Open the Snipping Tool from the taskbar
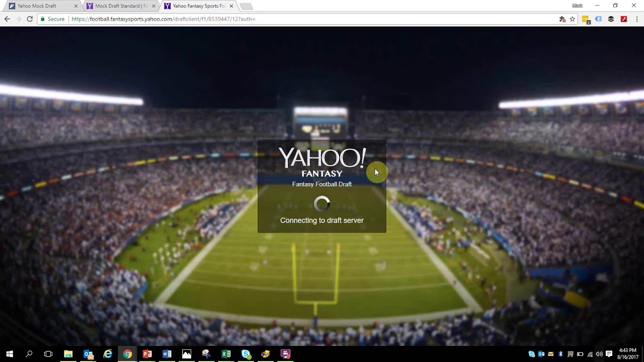644x362 pixels. click(206, 354)
